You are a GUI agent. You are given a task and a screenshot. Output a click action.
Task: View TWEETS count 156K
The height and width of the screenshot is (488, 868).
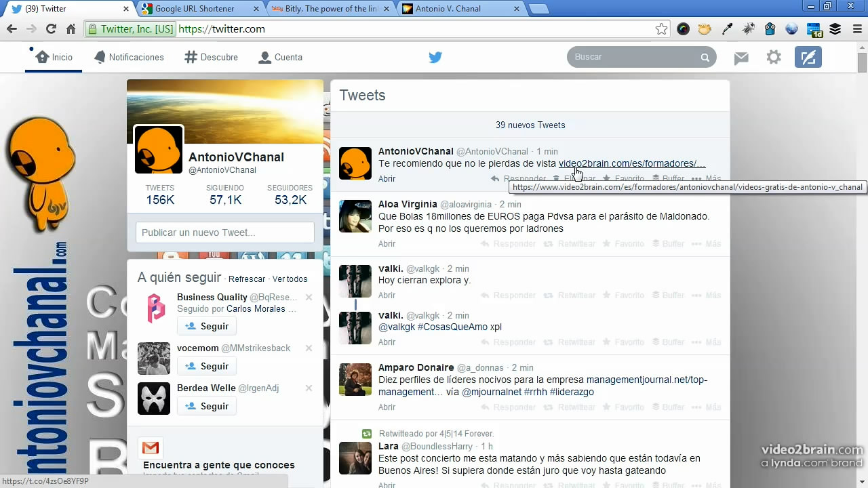pyautogui.click(x=160, y=195)
